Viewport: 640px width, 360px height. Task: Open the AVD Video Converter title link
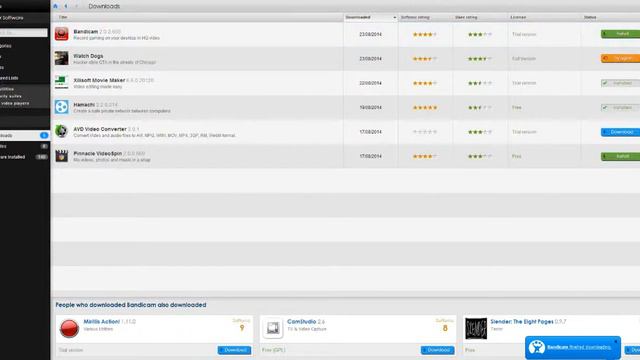(100, 129)
